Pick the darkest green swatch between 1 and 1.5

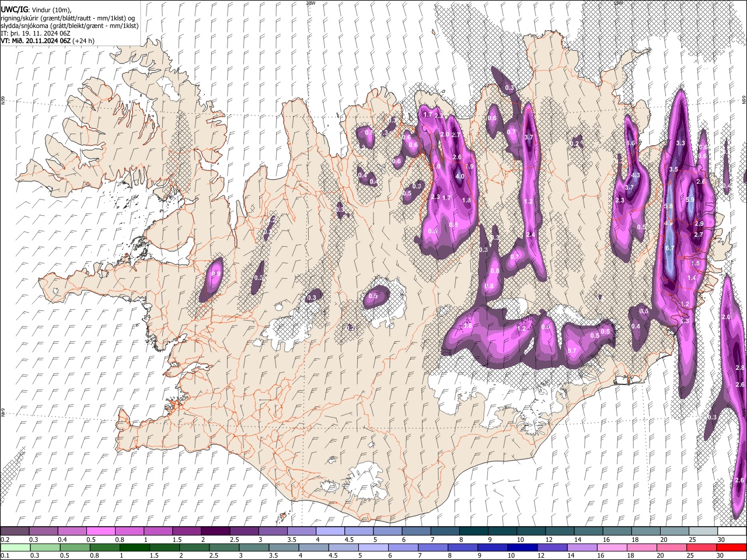pos(134,548)
